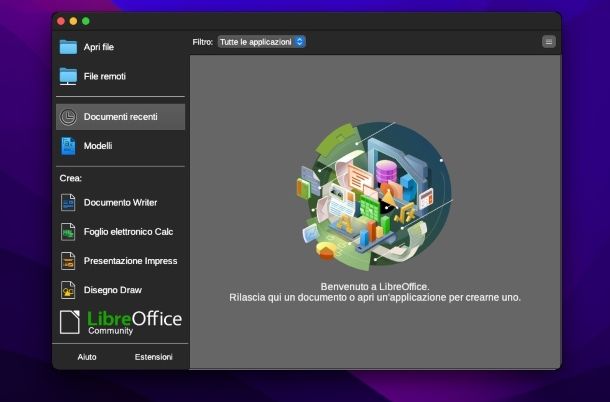Show the Modelli list

point(121,146)
